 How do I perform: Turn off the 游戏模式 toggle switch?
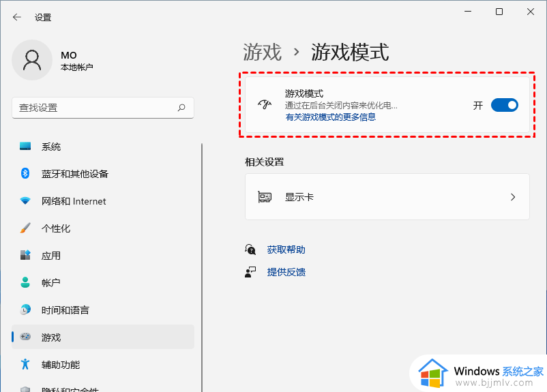coord(505,105)
